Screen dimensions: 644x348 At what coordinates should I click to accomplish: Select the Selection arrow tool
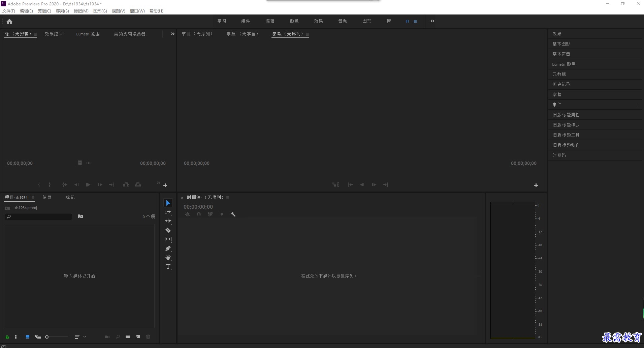(168, 203)
